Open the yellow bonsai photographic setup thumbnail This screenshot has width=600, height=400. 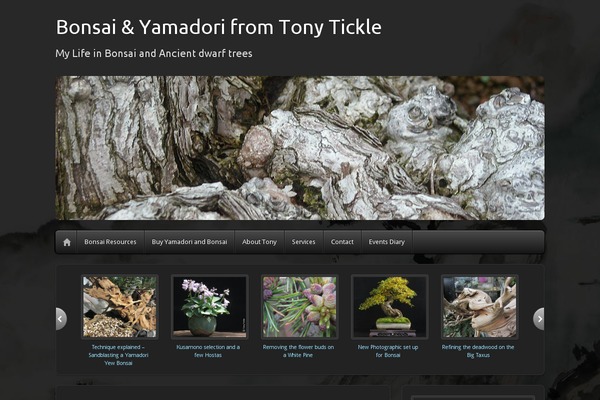pyautogui.click(x=389, y=307)
